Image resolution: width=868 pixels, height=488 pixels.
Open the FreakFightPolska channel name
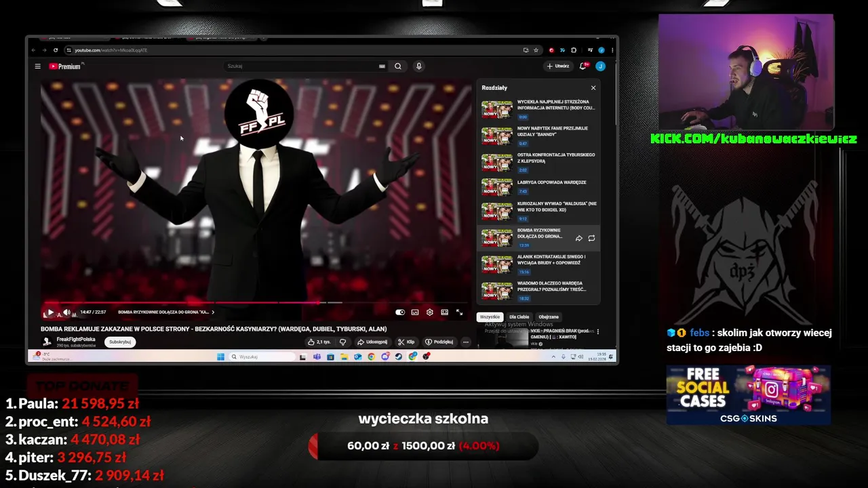(76, 339)
